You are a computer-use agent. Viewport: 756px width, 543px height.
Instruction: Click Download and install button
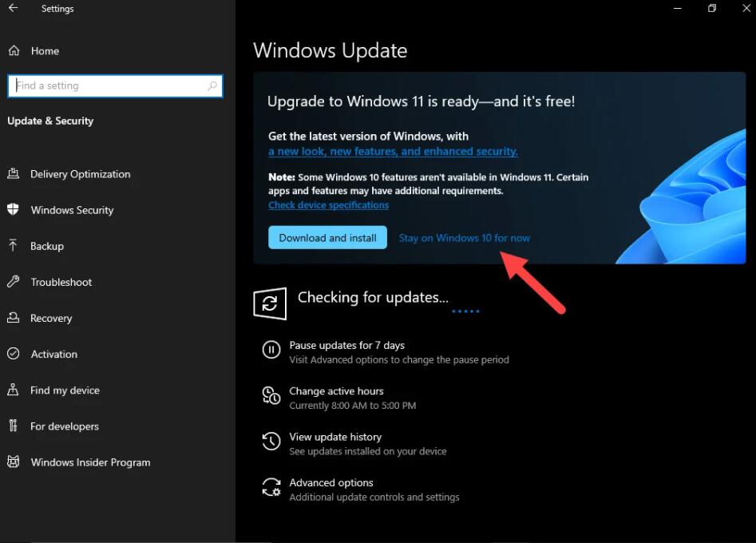pos(327,238)
